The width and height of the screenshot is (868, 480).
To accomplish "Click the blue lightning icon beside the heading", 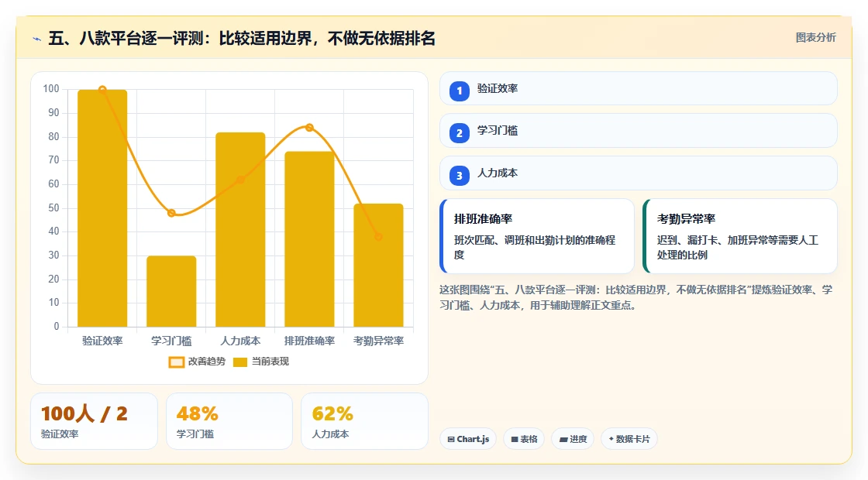I will click(37, 39).
